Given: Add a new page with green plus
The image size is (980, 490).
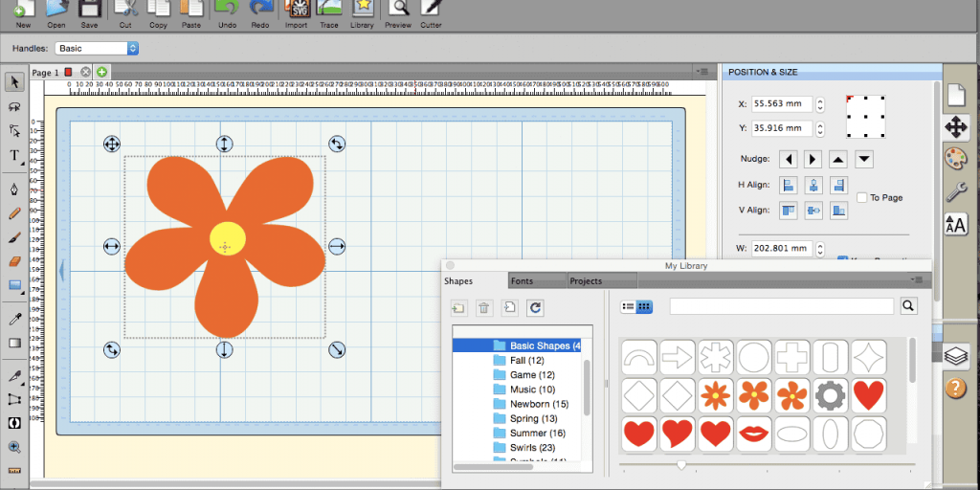Looking at the screenshot, I should [101, 72].
